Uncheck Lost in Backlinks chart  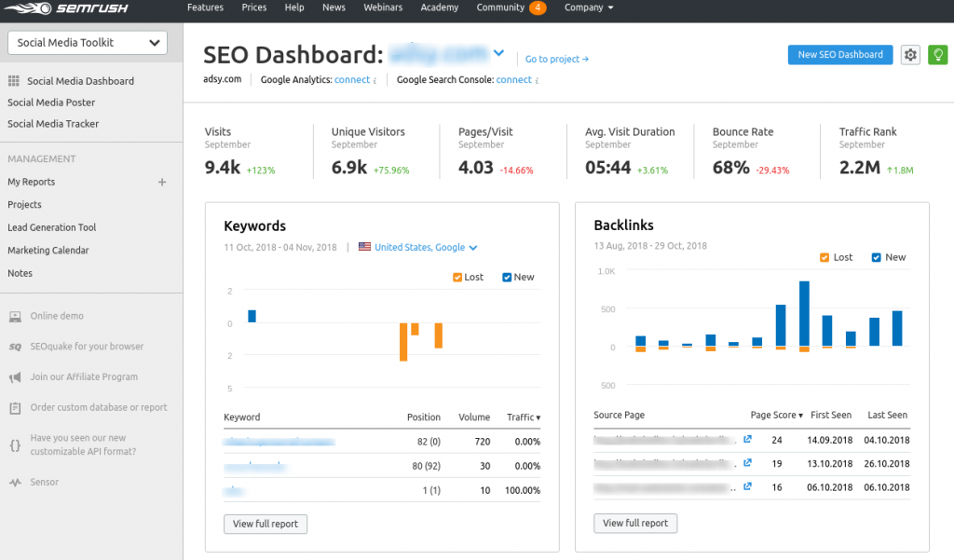pos(825,257)
